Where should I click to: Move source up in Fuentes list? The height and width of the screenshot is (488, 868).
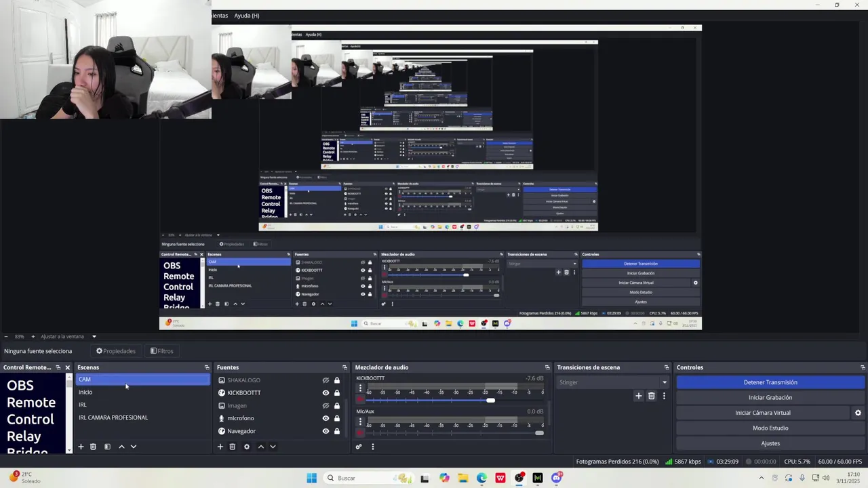260,447
